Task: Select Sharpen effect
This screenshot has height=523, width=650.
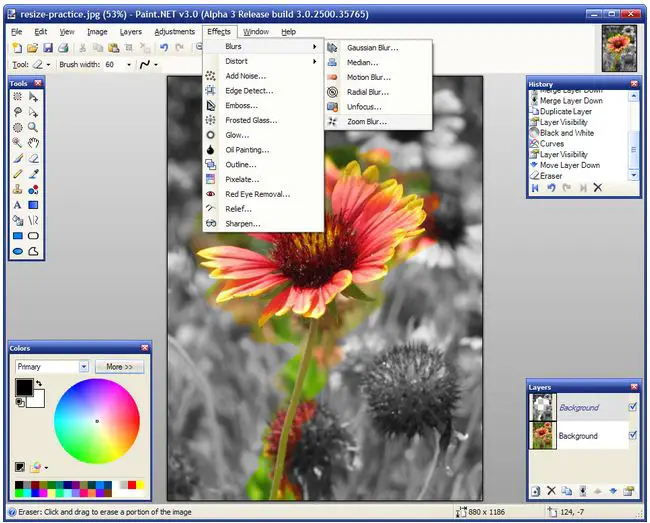Action: pyautogui.click(x=264, y=224)
